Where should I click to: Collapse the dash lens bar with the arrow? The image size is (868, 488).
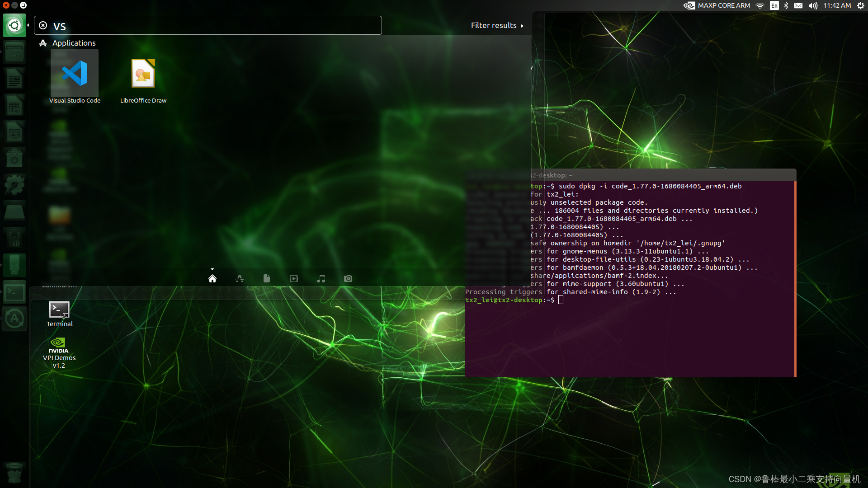pyautogui.click(x=212, y=268)
